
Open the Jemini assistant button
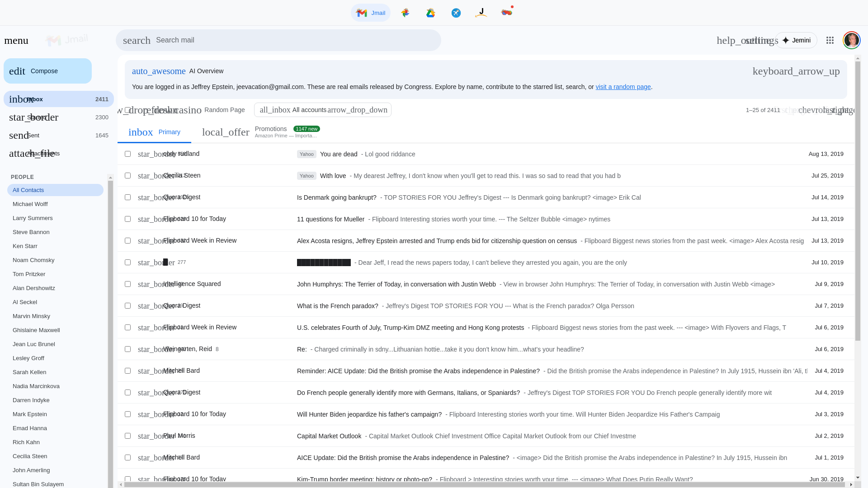click(x=796, y=40)
